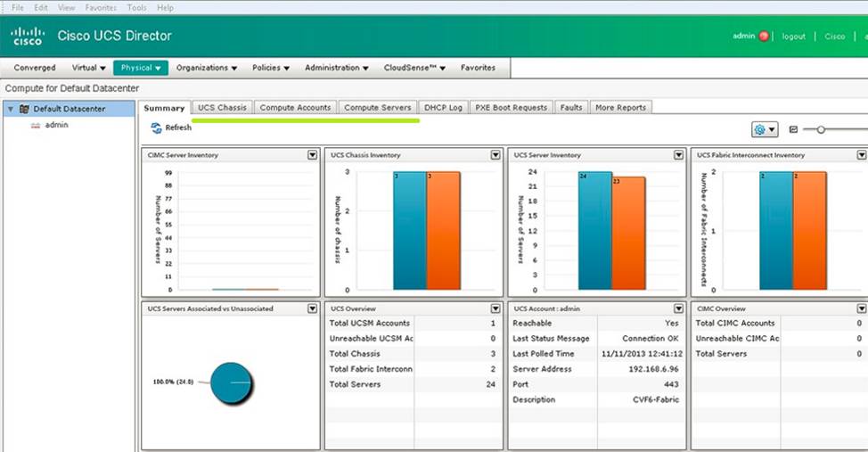Collapse the Default Datacenter tree node
Screen dimensions: 868x452
pyautogui.click(x=11, y=110)
